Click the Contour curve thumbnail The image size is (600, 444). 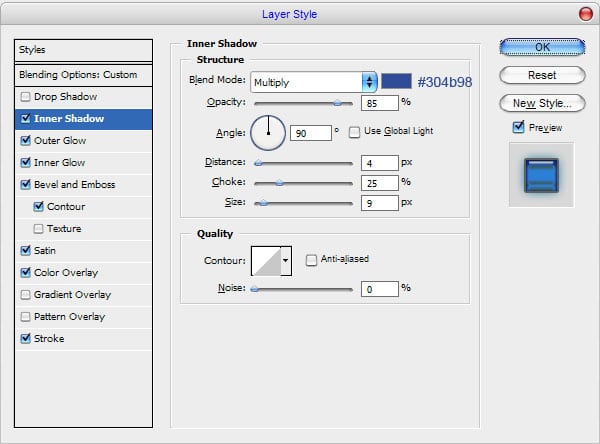(265, 261)
